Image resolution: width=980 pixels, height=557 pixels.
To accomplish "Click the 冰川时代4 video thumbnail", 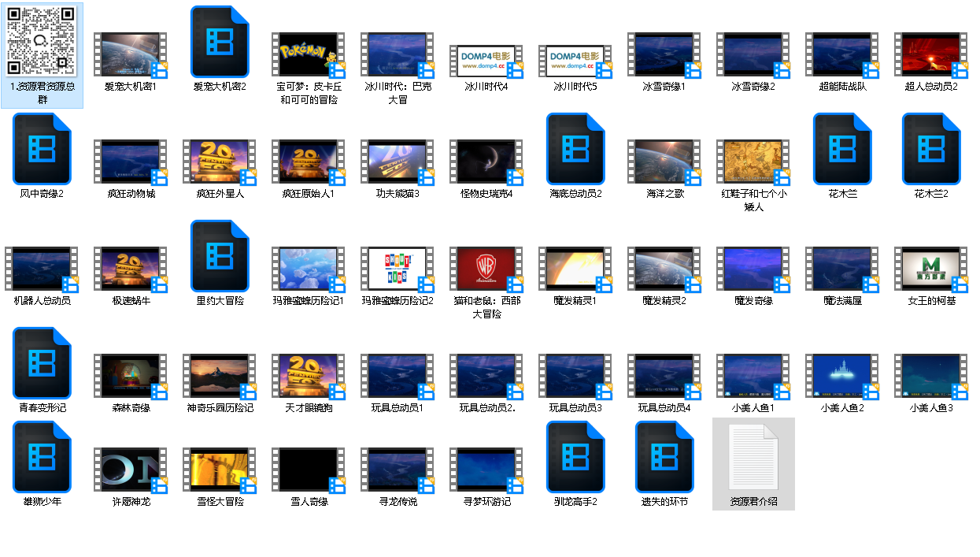I will (x=486, y=60).
